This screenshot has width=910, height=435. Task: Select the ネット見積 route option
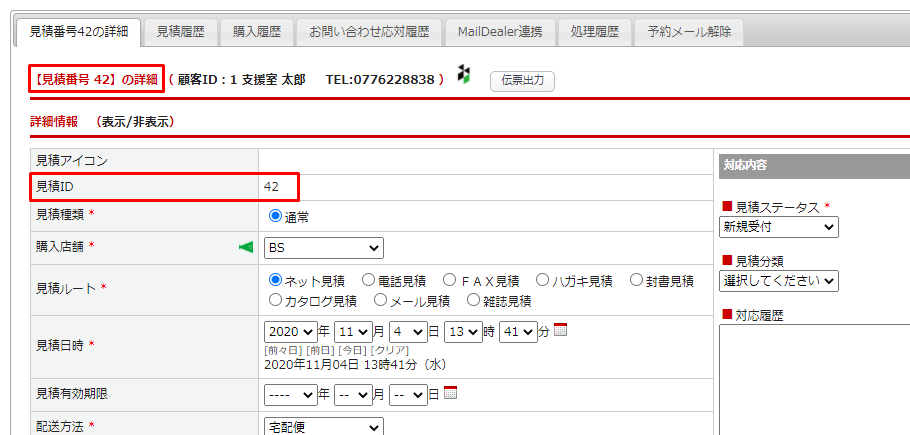tap(275, 281)
